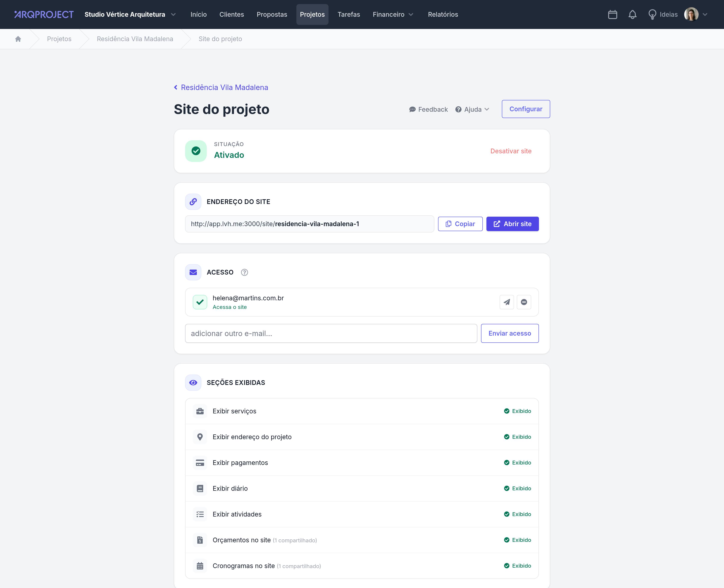Open the calendar icon in top bar
The image size is (724, 588).
pos(612,14)
